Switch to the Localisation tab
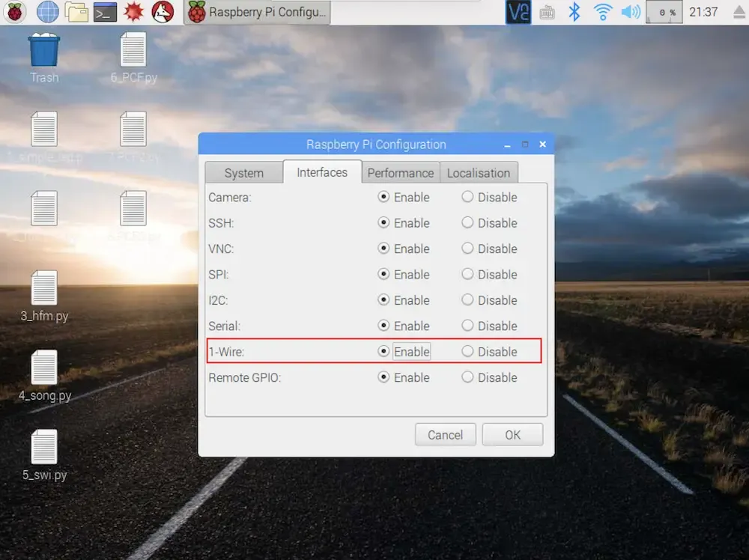The image size is (749, 560). [479, 173]
